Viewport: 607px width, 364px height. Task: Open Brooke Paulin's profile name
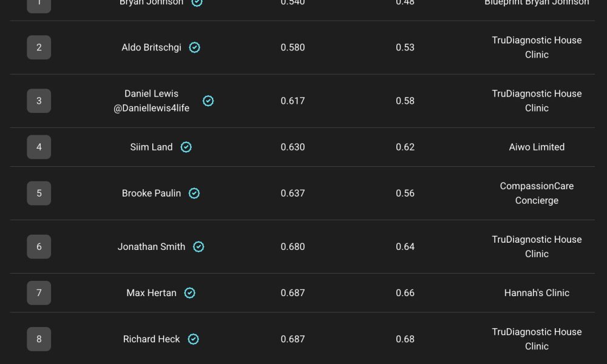tap(151, 193)
